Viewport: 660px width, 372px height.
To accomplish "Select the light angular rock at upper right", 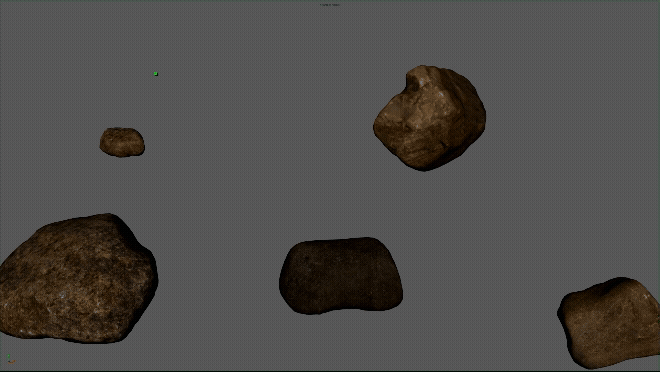I will (x=430, y=118).
